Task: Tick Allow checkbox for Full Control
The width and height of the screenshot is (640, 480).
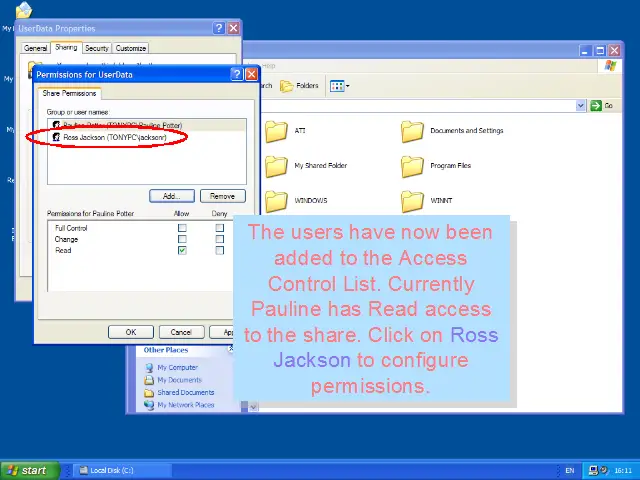Action: click(x=182, y=228)
